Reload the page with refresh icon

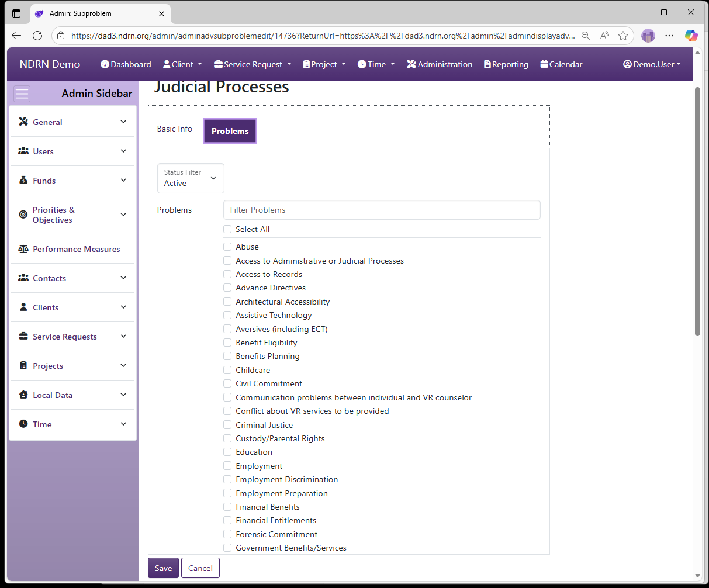(37, 36)
